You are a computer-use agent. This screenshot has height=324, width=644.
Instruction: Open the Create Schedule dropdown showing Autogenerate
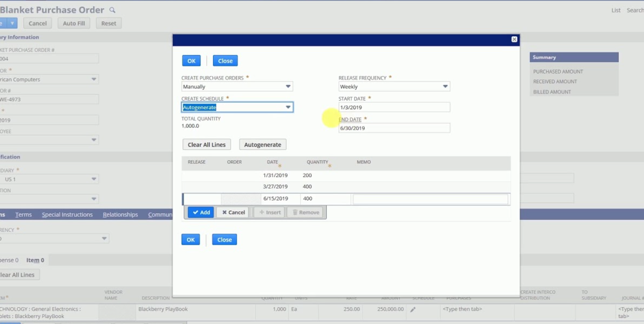tap(287, 107)
